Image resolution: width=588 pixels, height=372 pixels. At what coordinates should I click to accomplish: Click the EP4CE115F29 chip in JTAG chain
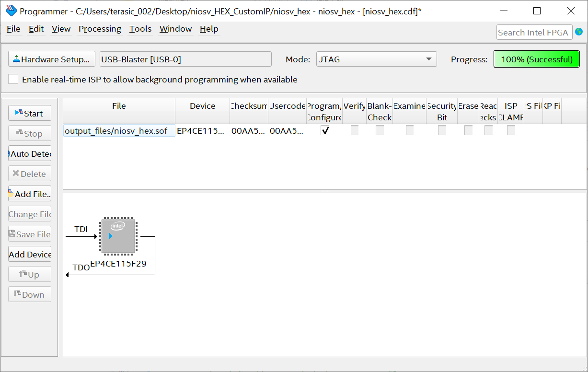118,237
